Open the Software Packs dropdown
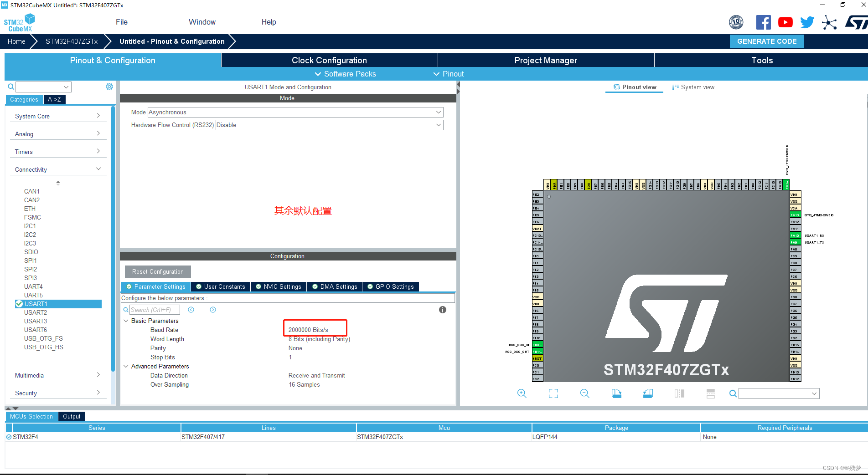 tap(345, 74)
